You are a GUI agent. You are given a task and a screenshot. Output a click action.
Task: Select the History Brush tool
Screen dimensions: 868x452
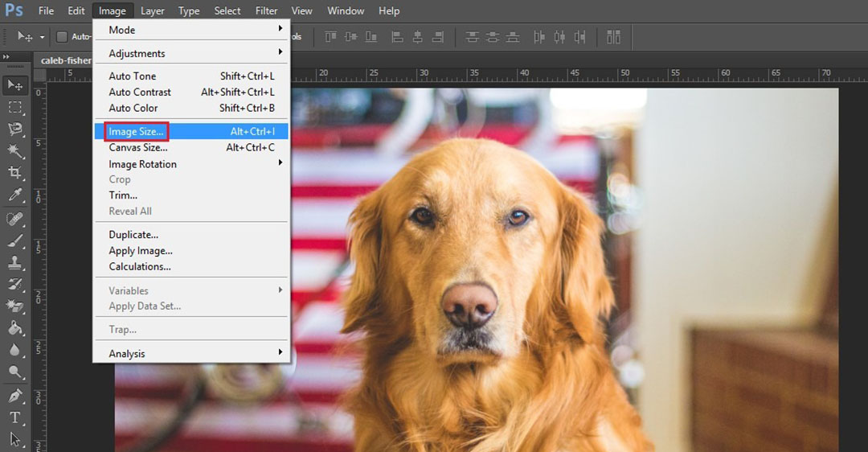(x=15, y=285)
